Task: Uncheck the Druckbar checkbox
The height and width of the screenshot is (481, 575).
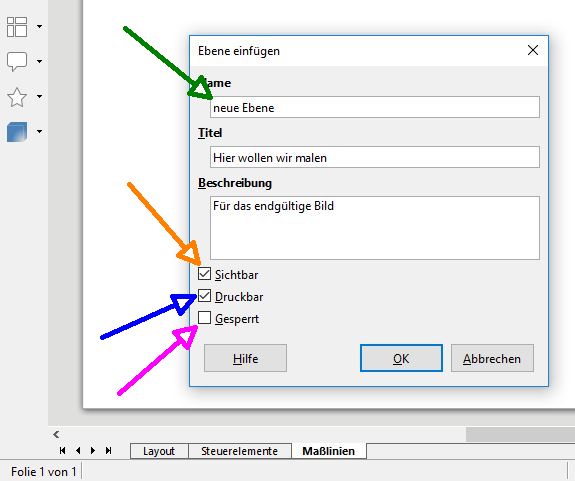Action: click(204, 295)
